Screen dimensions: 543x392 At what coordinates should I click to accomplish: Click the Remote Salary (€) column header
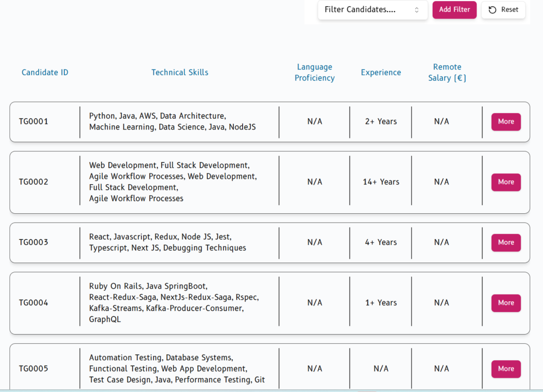pos(447,72)
